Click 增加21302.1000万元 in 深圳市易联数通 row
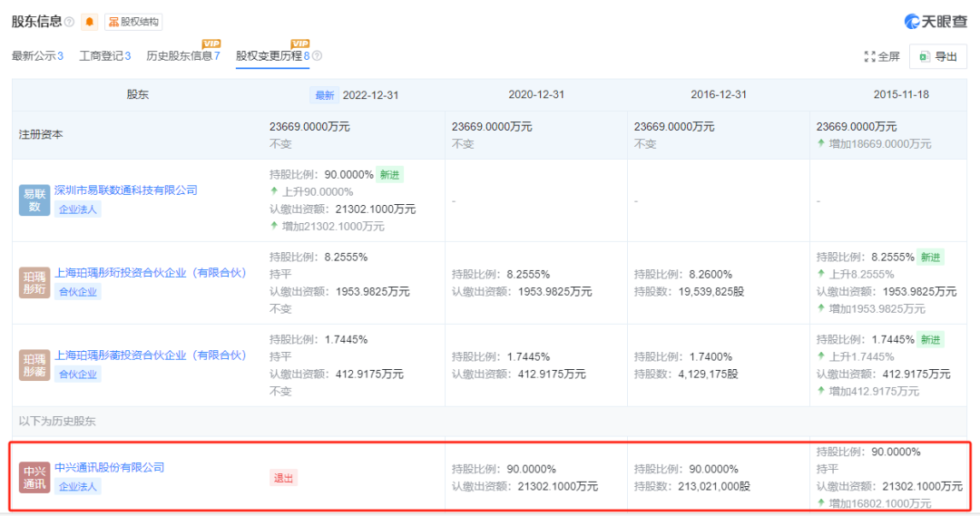The width and height of the screenshot is (980, 516). pyautogui.click(x=327, y=226)
